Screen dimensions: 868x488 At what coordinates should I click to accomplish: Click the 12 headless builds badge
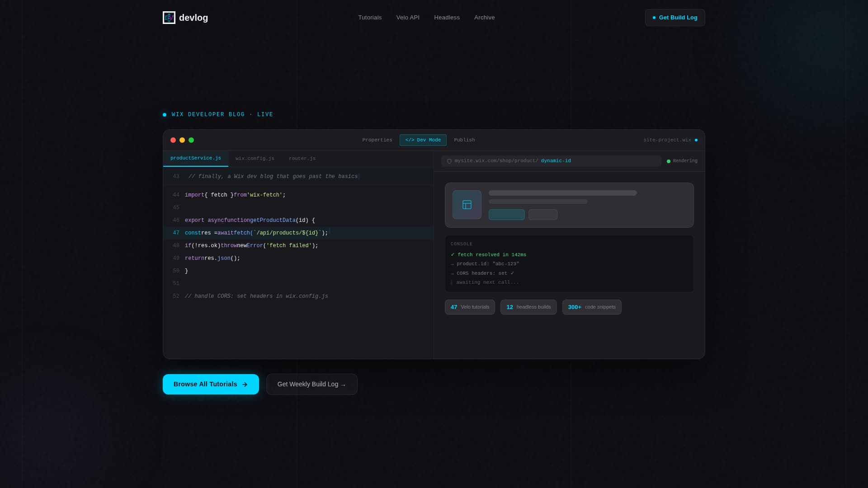pyautogui.click(x=528, y=307)
